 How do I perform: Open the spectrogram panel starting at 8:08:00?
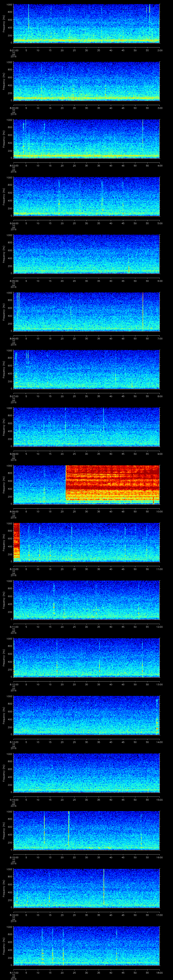tap(87, 427)
